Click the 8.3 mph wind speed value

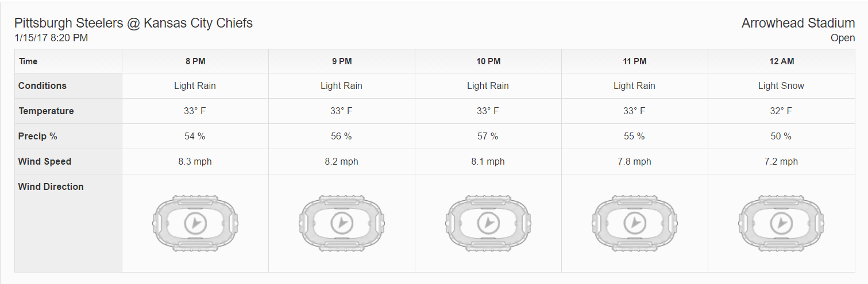coord(195,162)
